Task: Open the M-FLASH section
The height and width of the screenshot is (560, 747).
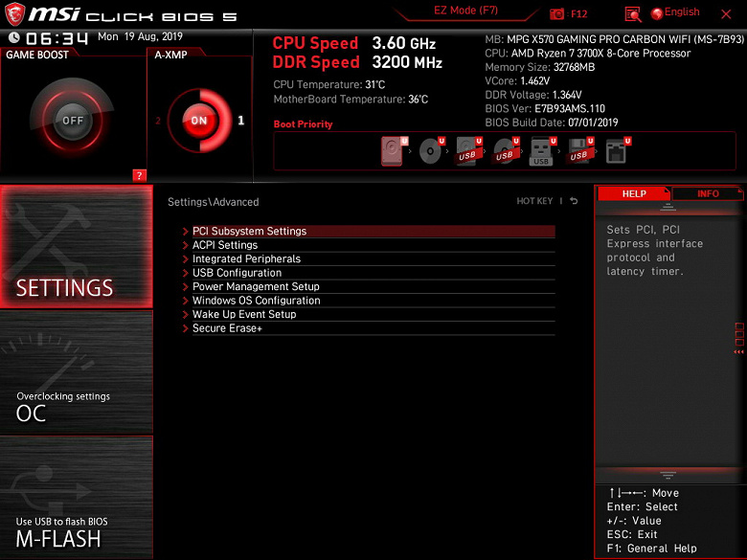Action: [x=77, y=497]
